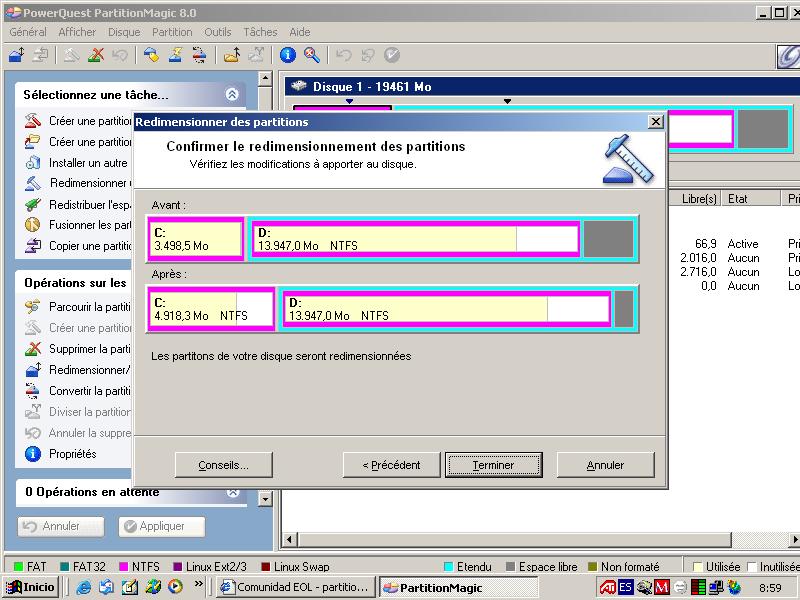Viewport: 800px width, 600px height.
Task: Select the 'Fusionner les part' task
Action: pyautogui.click(x=79, y=225)
